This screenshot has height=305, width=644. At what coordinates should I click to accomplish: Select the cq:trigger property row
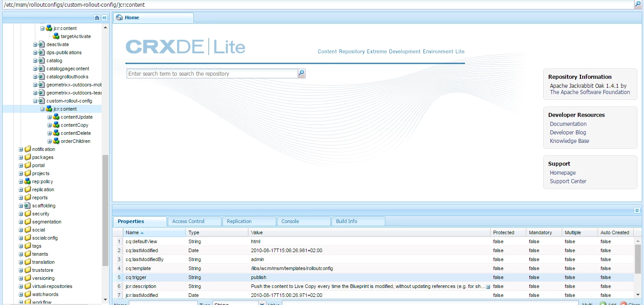[x=373, y=277]
